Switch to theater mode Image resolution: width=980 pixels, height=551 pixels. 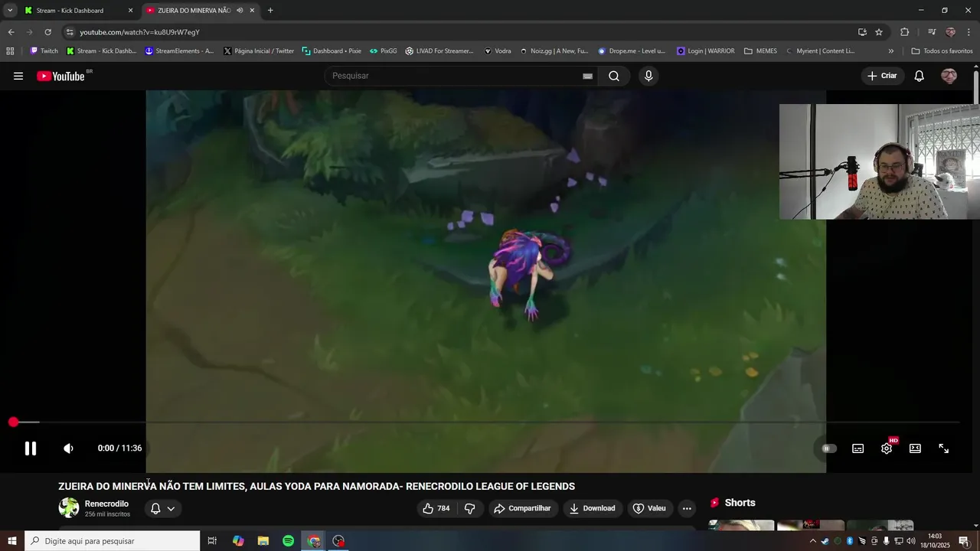pyautogui.click(x=915, y=448)
